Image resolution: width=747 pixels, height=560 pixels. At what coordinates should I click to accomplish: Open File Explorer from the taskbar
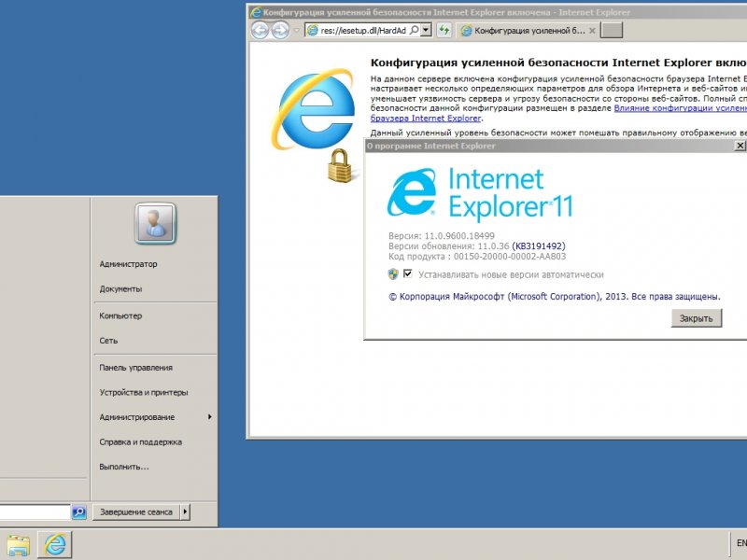click(x=18, y=545)
